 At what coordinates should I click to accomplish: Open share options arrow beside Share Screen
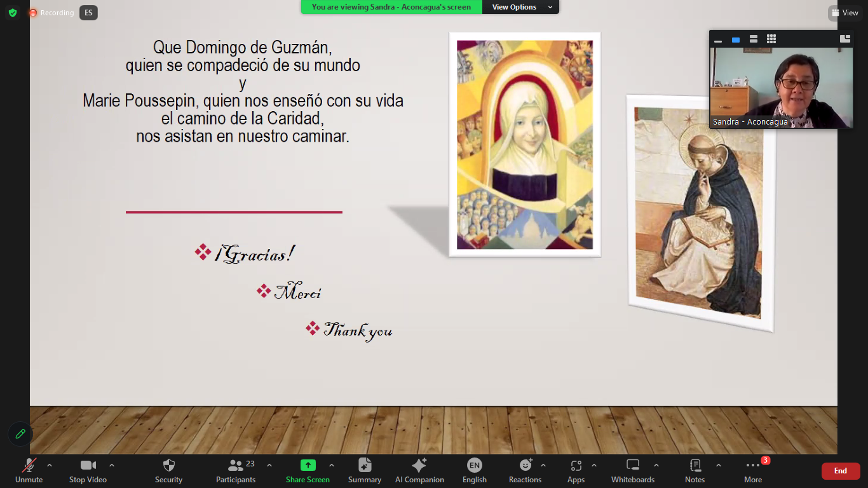point(331,465)
